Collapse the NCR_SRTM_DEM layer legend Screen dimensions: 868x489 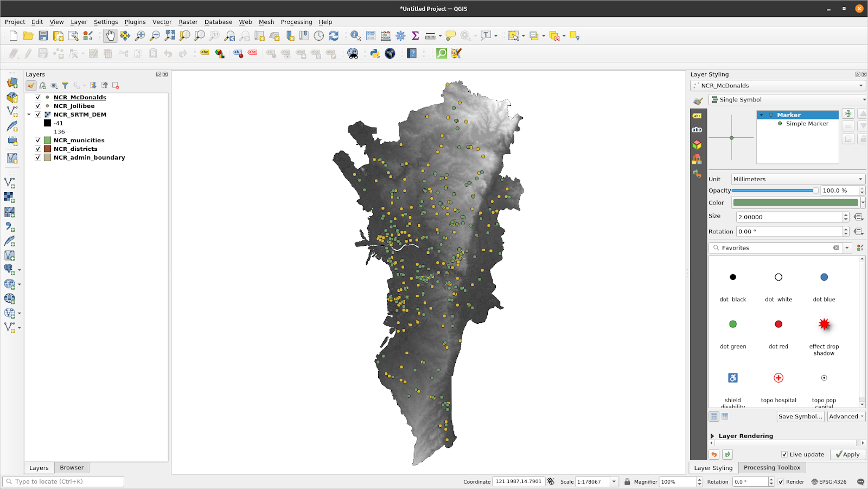tap(30, 115)
